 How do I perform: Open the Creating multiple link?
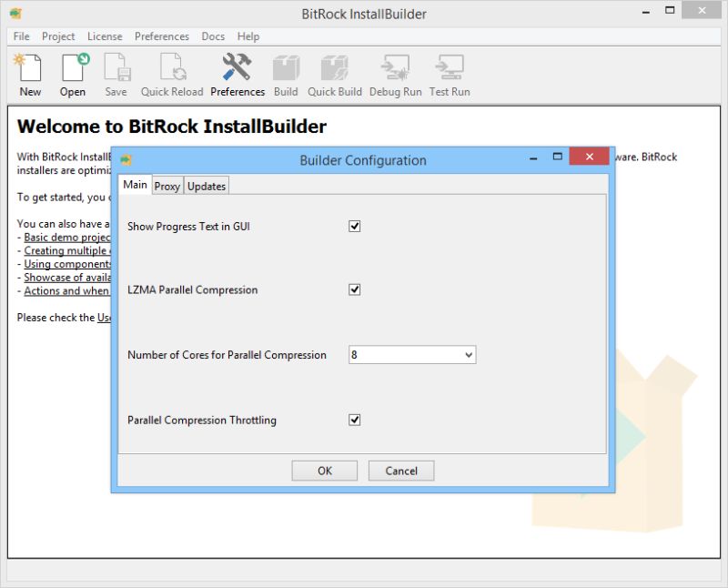point(67,250)
